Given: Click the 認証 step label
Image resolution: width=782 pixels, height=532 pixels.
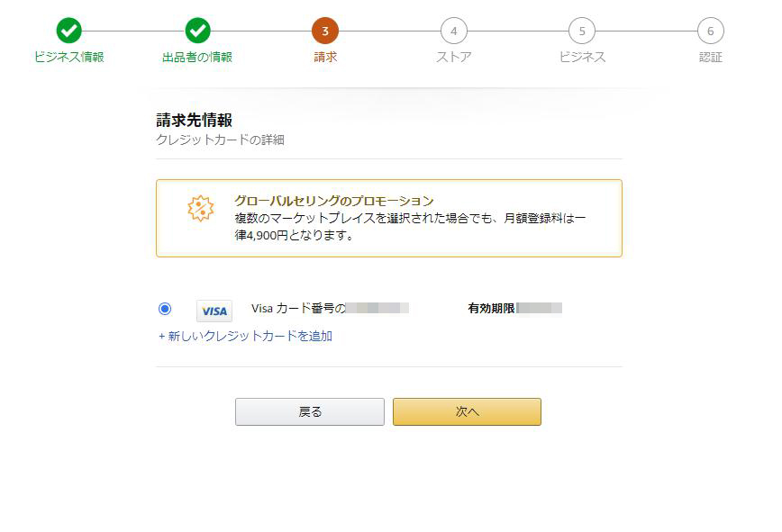Looking at the screenshot, I should point(711,58).
